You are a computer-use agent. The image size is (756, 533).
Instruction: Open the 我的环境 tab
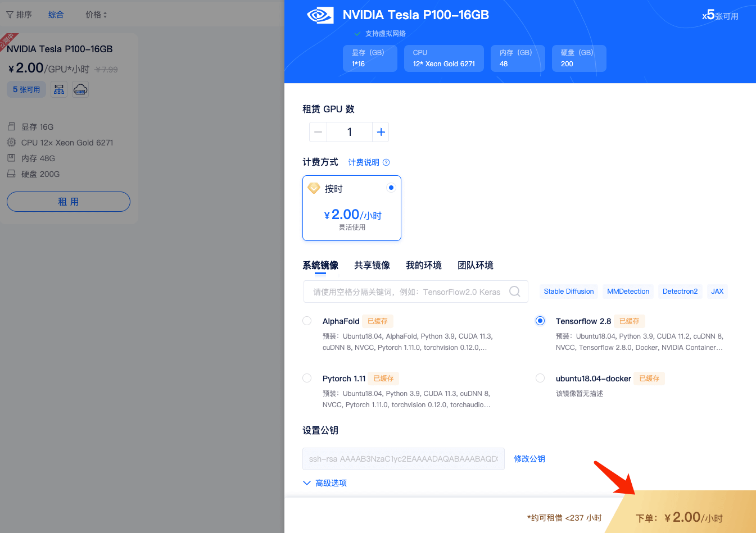pos(424,265)
